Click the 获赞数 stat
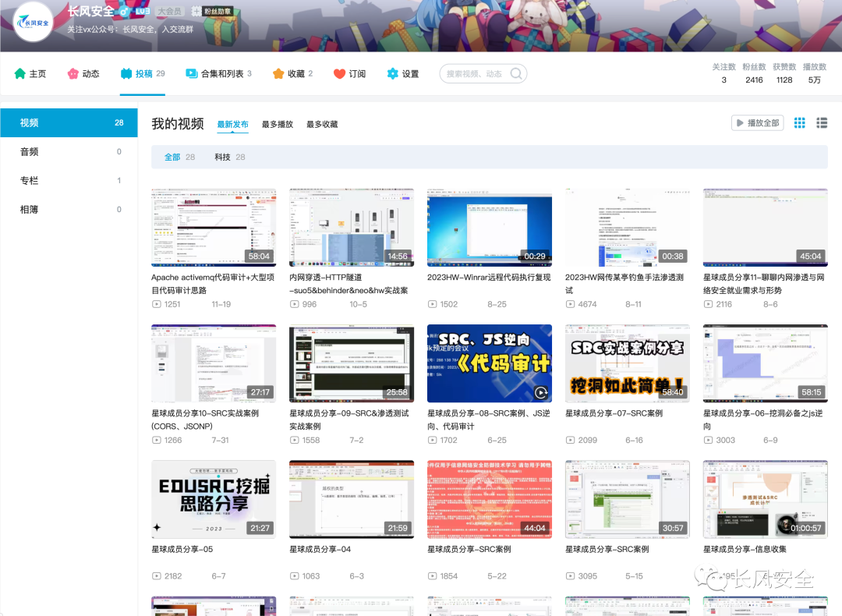 [784, 73]
